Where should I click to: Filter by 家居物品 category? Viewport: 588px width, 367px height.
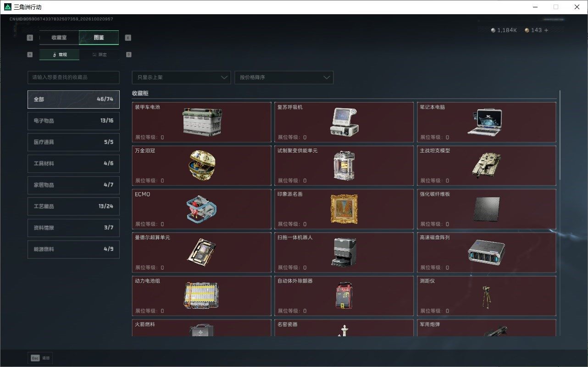tap(73, 185)
